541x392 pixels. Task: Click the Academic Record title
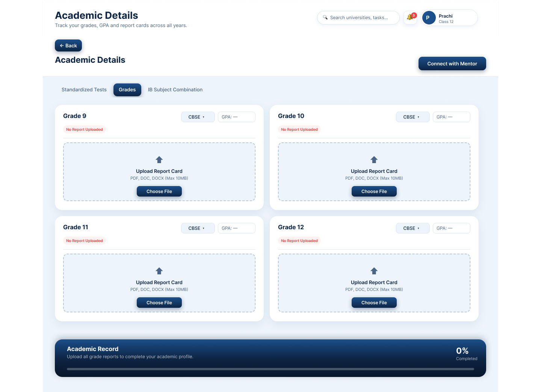93,349
